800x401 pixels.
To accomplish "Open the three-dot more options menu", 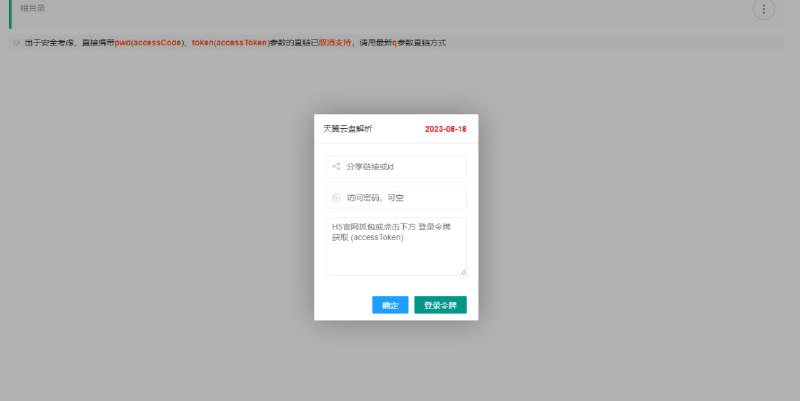I will pyautogui.click(x=764, y=10).
